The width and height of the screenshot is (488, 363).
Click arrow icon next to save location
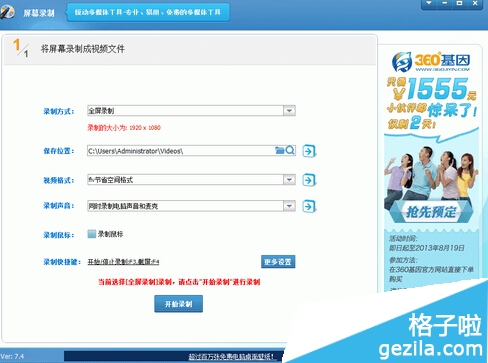[x=309, y=151]
